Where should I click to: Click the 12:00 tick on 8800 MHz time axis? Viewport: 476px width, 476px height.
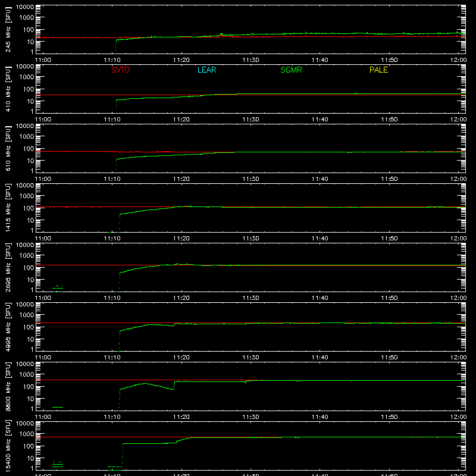pyautogui.click(x=458, y=417)
